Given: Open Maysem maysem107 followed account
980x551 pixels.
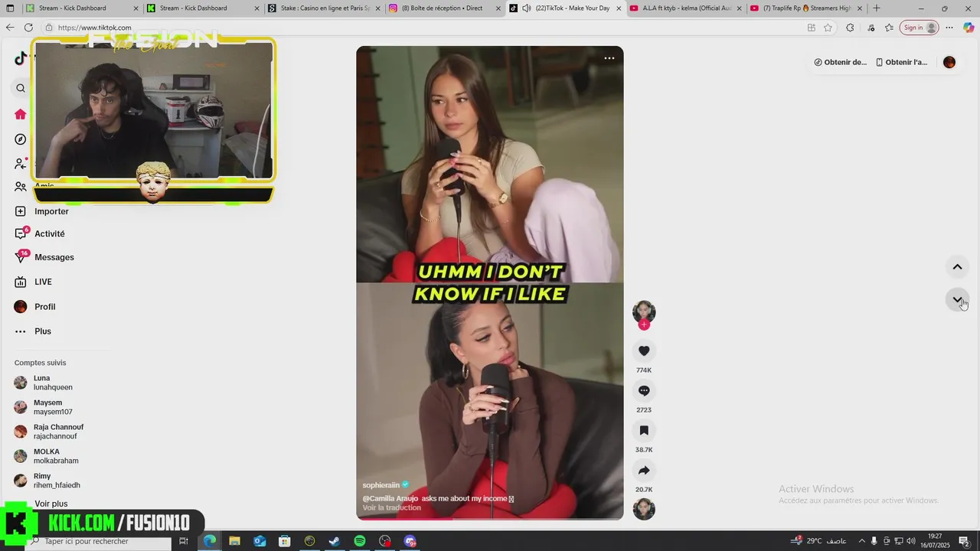Looking at the screenshot, I should coord(44,407).
